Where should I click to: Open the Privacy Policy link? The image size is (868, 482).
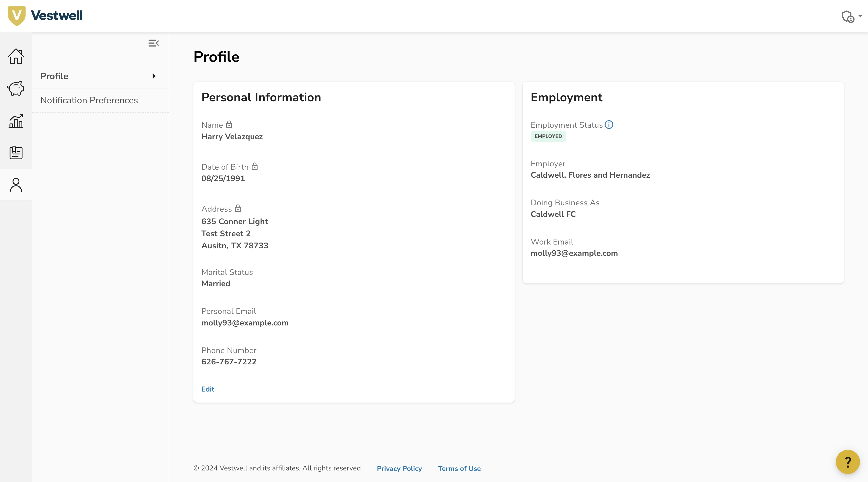(x=399, y=468)
